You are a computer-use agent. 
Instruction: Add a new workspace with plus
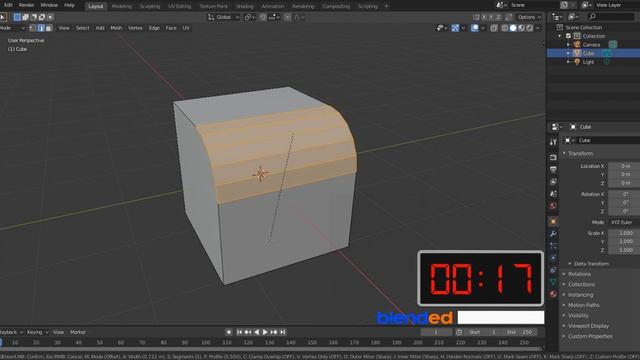(x=386, y=6)
